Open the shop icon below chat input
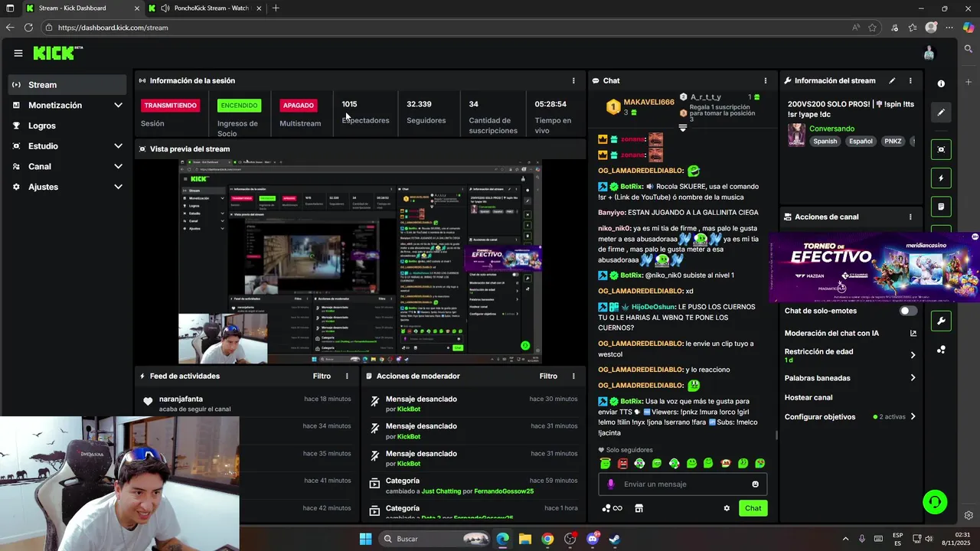The width and height of the screenshot is (980, 551). [x=639, y=508]
